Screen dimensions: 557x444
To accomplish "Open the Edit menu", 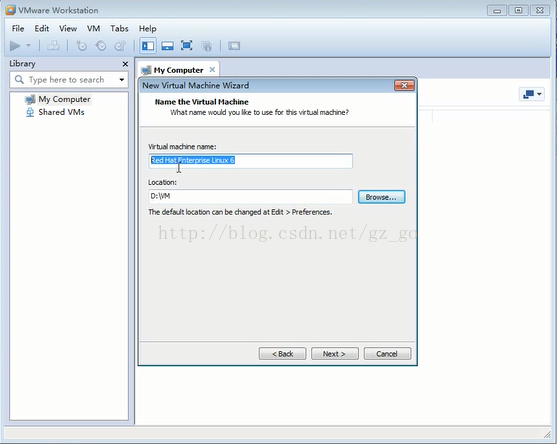I will click(x=42, y=28).
